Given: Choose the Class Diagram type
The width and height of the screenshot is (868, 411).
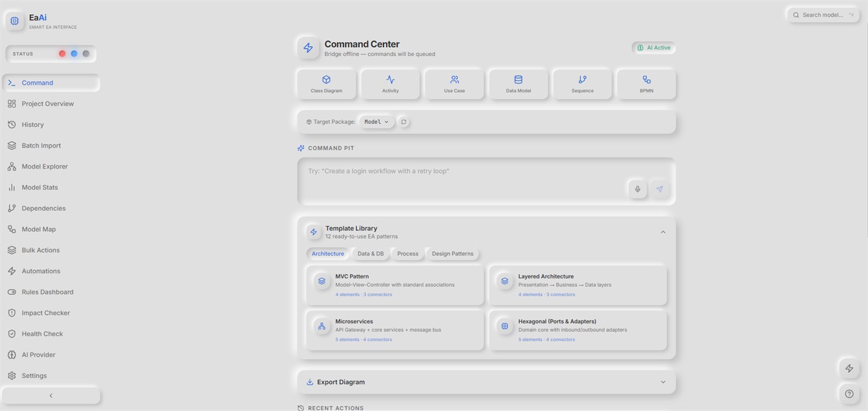Looking at the screenshot, I should point(326,84).
